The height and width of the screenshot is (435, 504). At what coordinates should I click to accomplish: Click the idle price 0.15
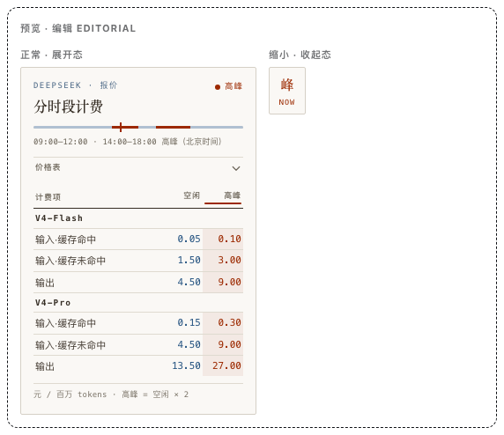(189, 322)
